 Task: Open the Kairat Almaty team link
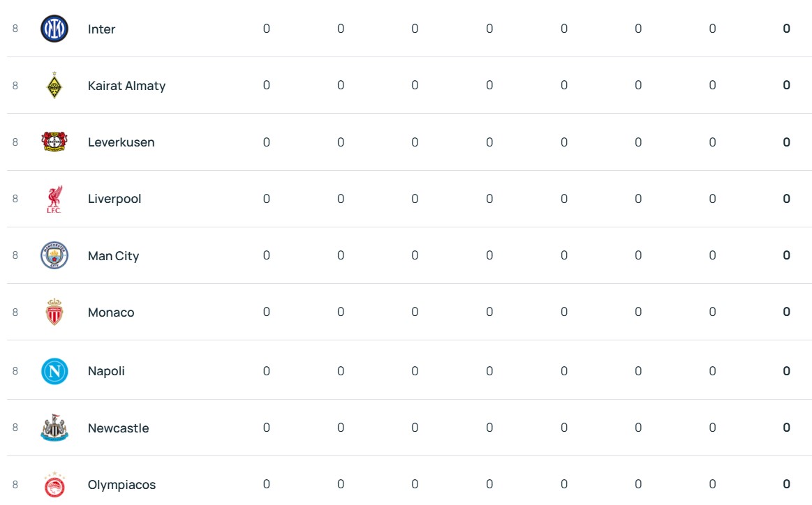[126, 86]
